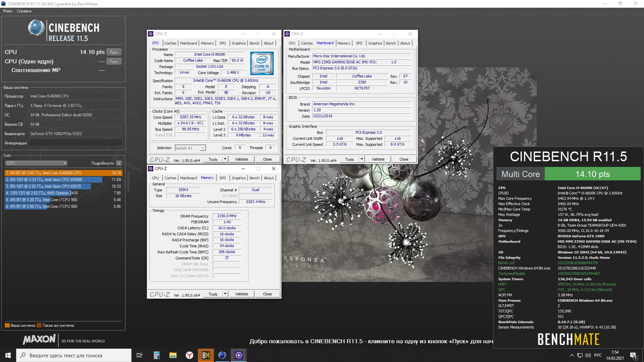This screenshot has height=362, width=644.
Task: Open Calculator from the taskbar
Action: coord(156,355)
